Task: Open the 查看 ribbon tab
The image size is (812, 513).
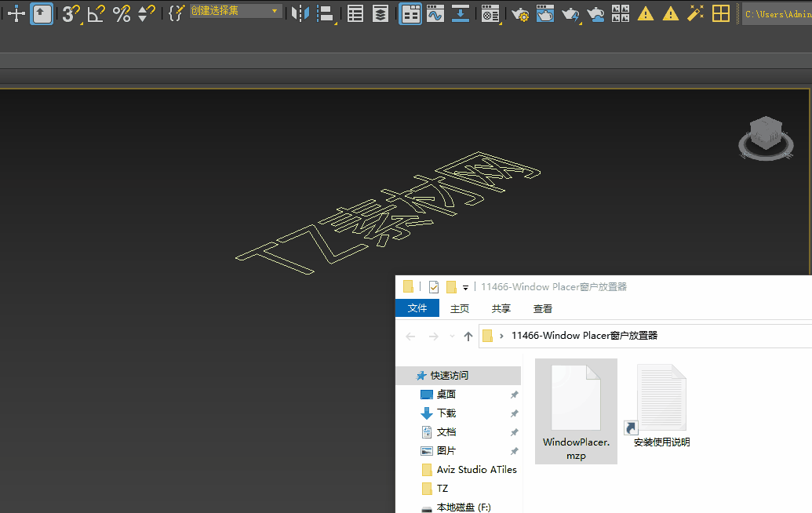Action: tap(543, 308)
